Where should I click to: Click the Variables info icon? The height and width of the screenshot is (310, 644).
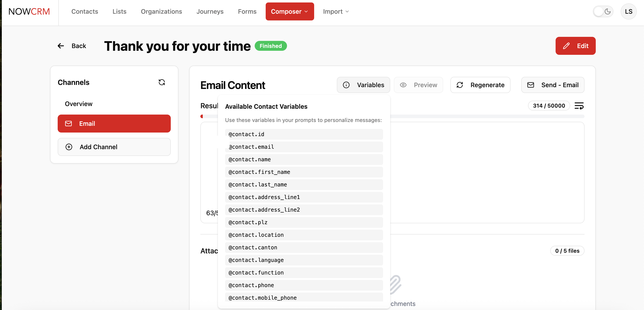coord(346,85)
